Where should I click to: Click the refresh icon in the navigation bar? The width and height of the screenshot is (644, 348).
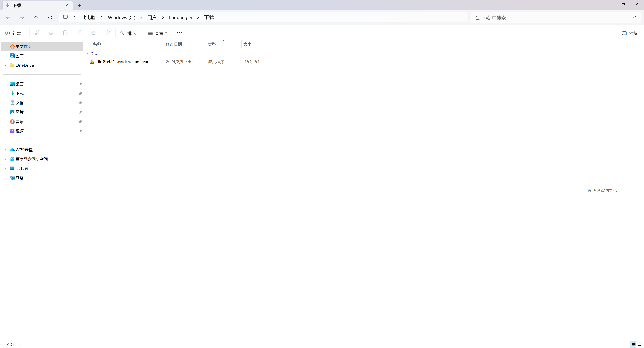click(50, 17)
